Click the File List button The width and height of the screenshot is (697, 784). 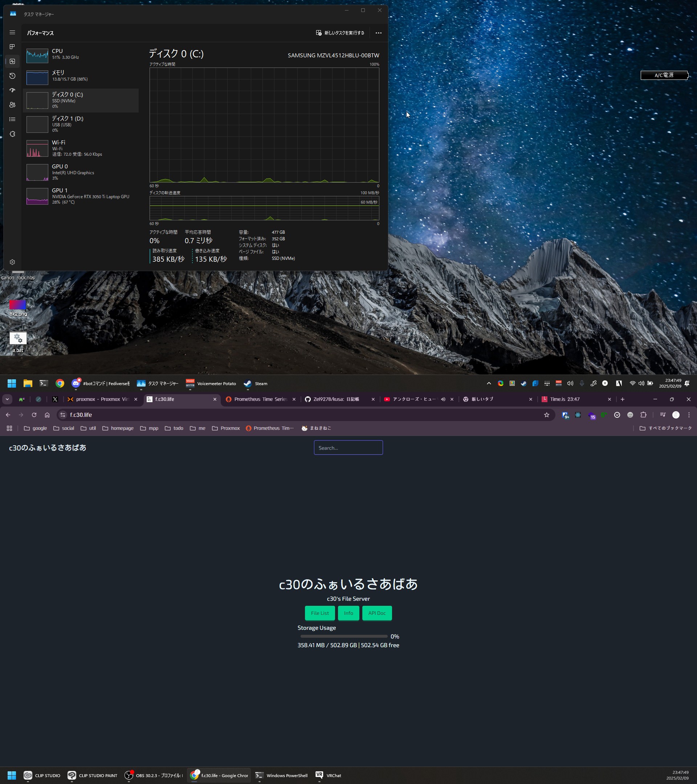[319, 613]
